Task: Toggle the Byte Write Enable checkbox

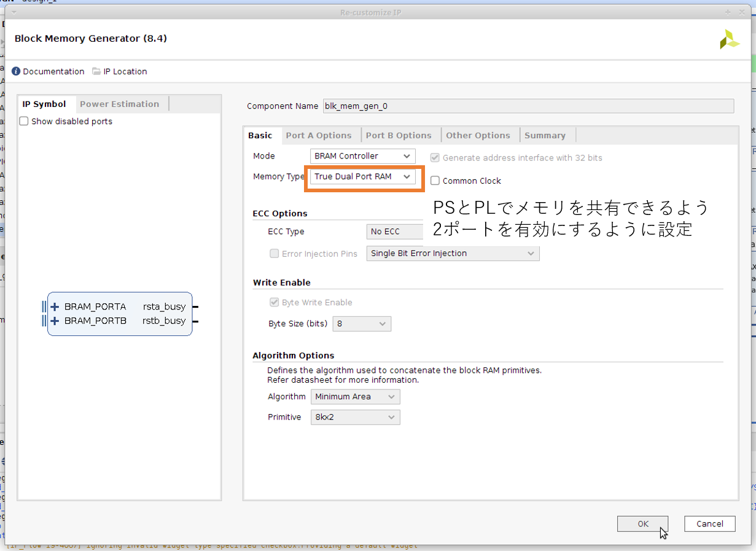Action: tap(274, 302)
